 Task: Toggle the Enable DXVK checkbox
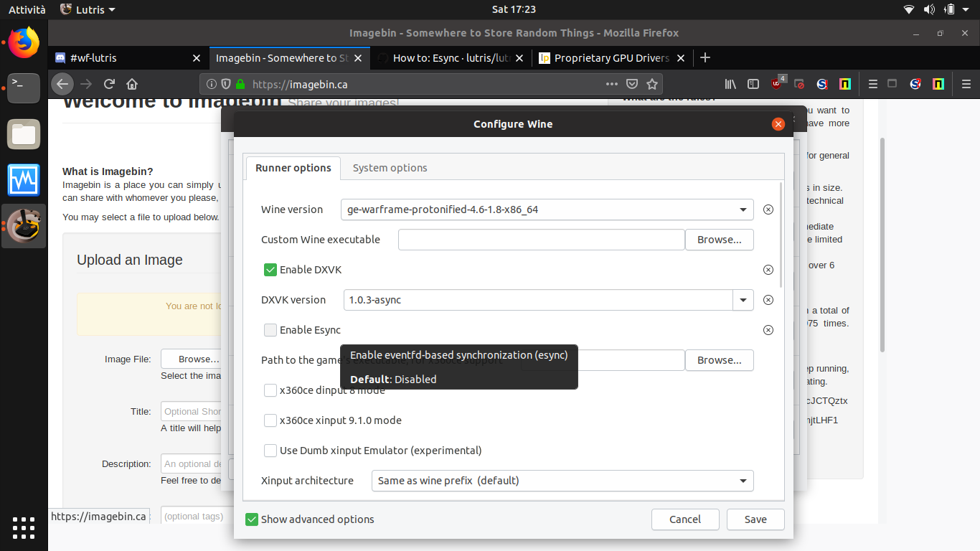click(x=270, y=270)
